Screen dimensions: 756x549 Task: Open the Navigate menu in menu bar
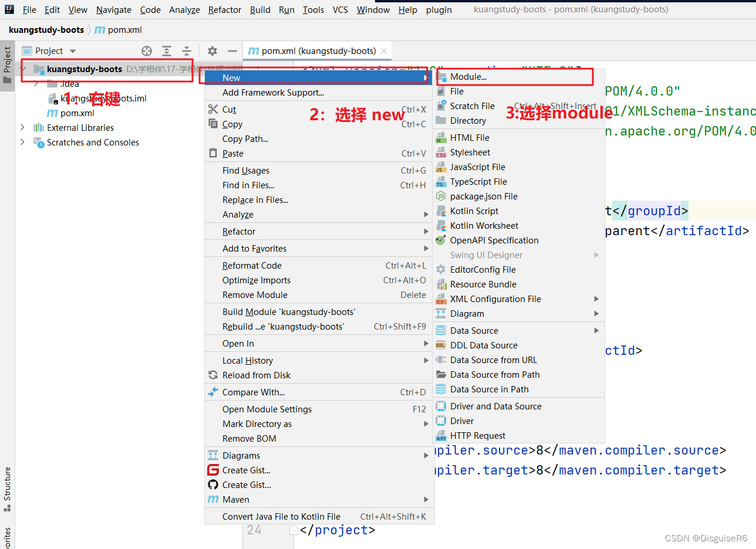pyautogui.click(x=114, y=9)
